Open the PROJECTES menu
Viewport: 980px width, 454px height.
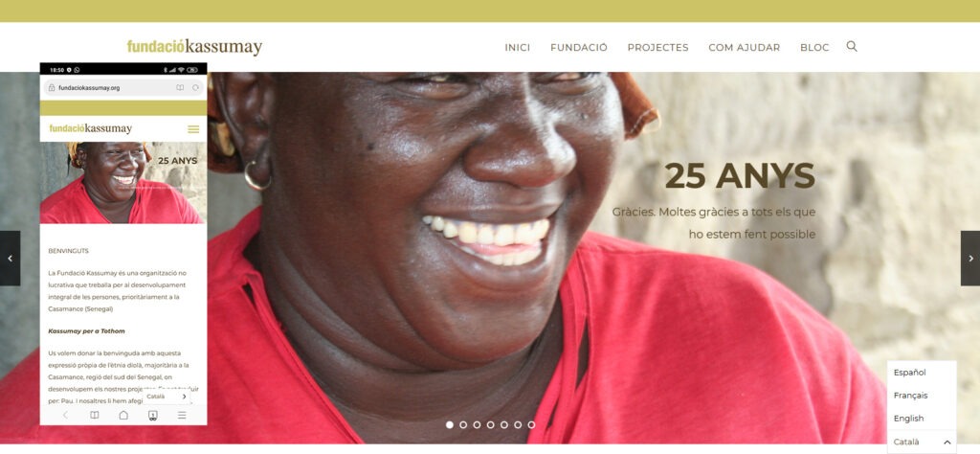coord(657,48)
